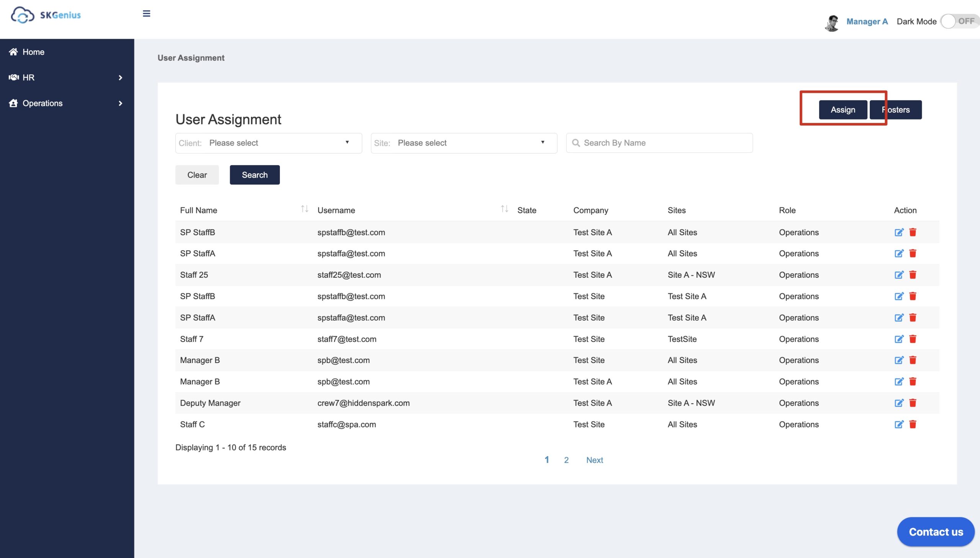
Task: Click the Manager A profile avatar
Action: point(832,22)
